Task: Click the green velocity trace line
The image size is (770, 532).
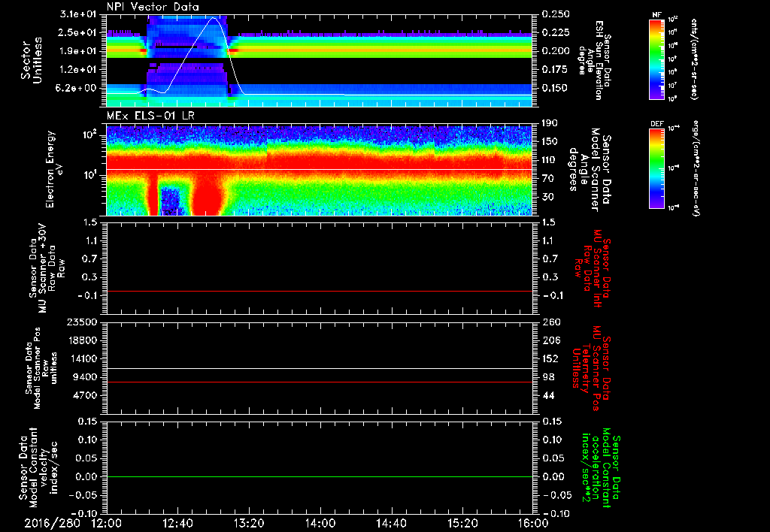Action: (320, 476)
